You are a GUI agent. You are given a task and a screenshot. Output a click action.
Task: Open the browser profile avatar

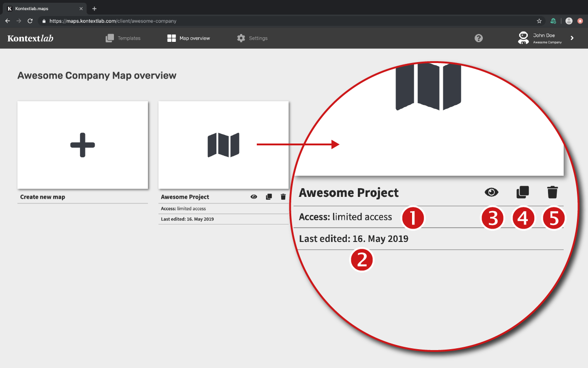click(x=569, y=21)
